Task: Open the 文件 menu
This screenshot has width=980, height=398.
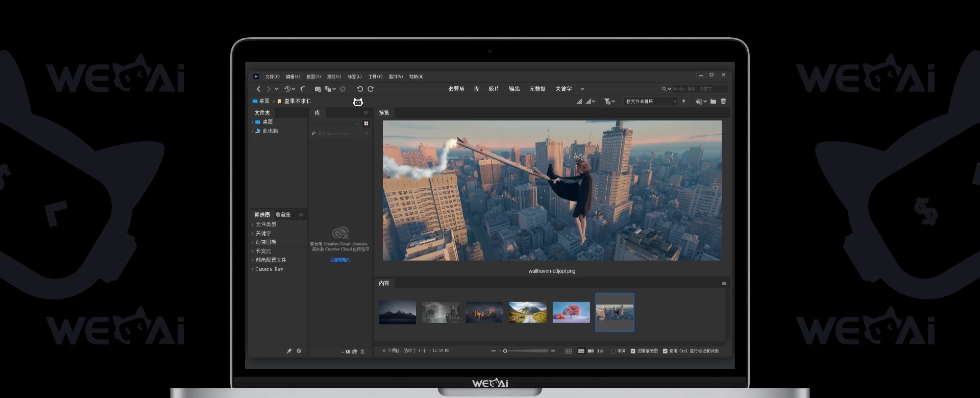Action: click(x=273, y=77)
